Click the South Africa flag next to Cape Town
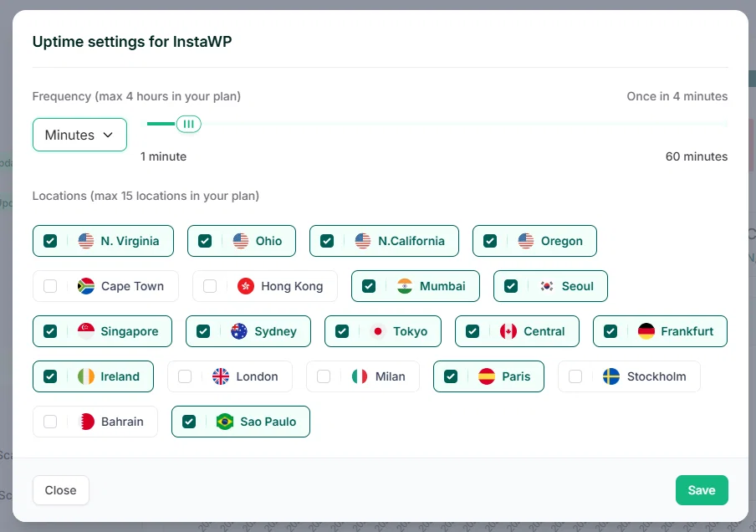Screen dimensions: 756x532 click(86, 286)
